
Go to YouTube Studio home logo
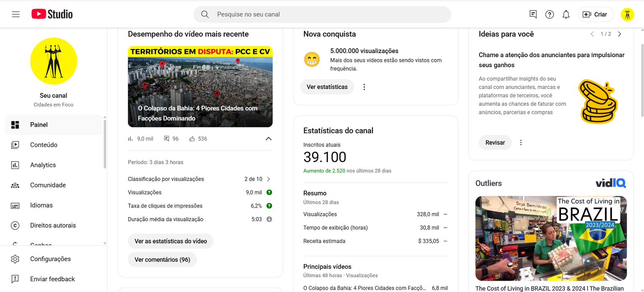pyautogui.click(x=52, y=14)
